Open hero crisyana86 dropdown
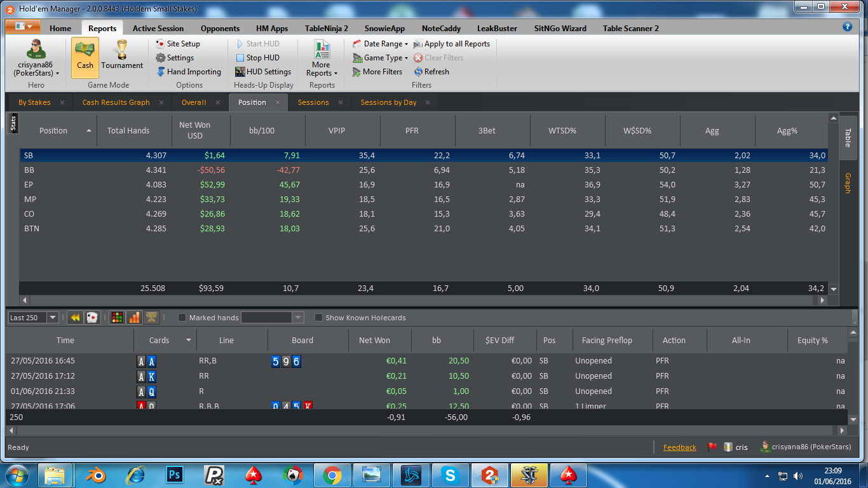The height and width of the screenshot is (488, 868). (x=36, y=58)
